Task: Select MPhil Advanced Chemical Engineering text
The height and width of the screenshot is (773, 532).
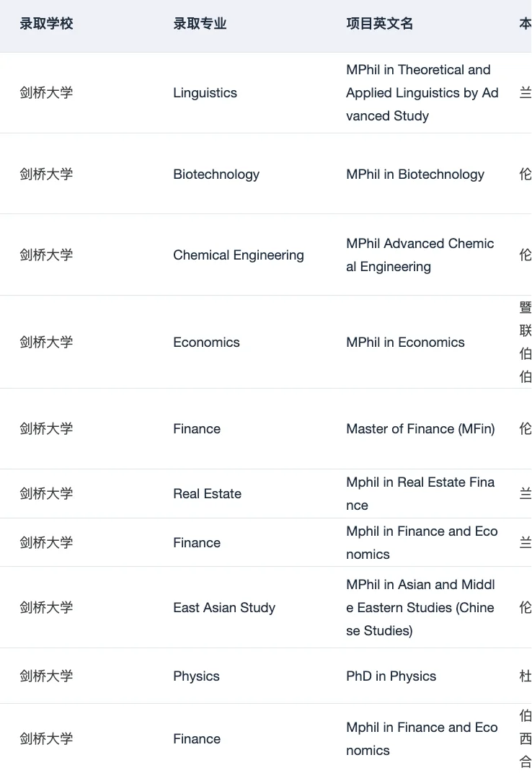Action: (420, 255)
